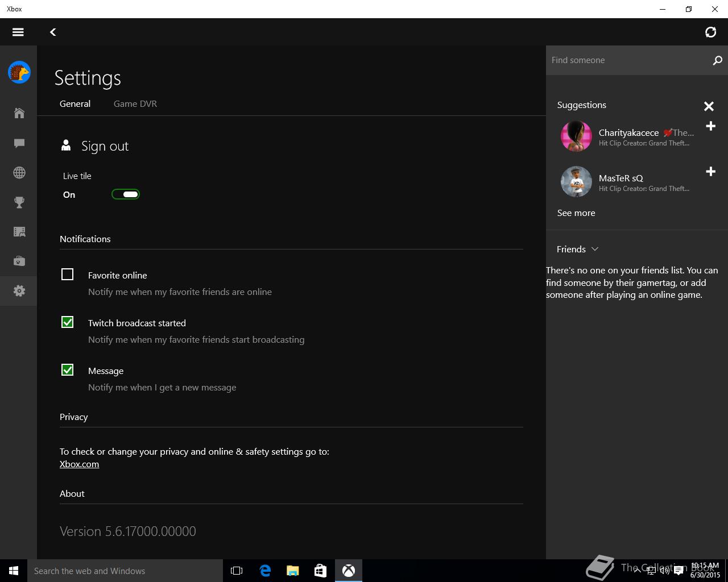Image resolution: width=728 pixels, height=582 pixels.
Task: Refresh the Xbox app content
Action: (x=710, y=32)
